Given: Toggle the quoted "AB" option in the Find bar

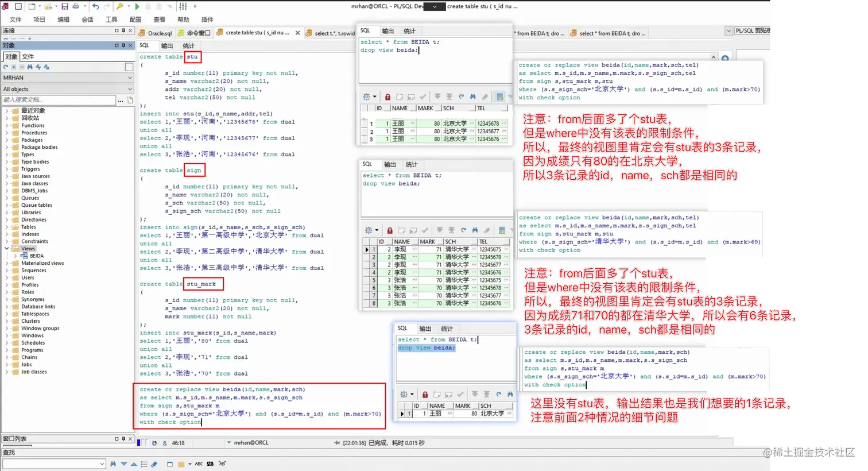Looking at the screenshot, I should point(222,464).
